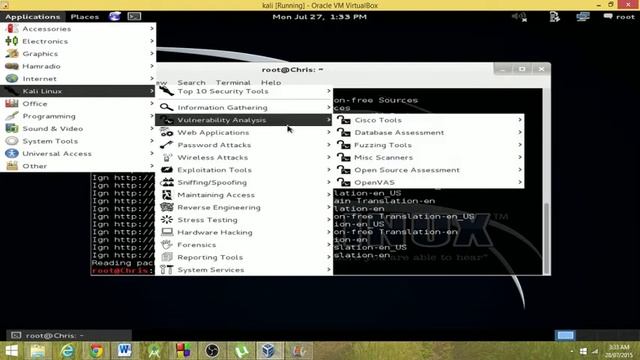Click the Accessories category icon
Screen dimensions: 640x360
(12, 29)
